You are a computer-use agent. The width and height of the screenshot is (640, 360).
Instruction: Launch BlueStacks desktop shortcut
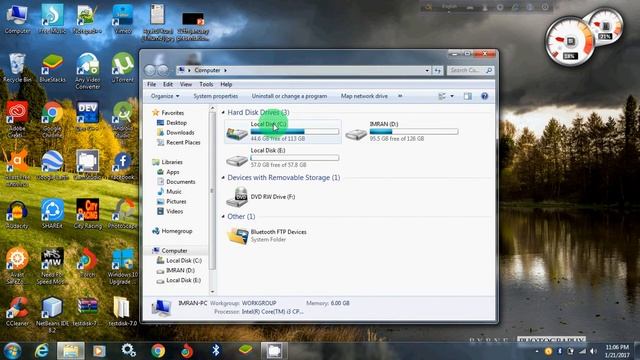click(52, 67)
